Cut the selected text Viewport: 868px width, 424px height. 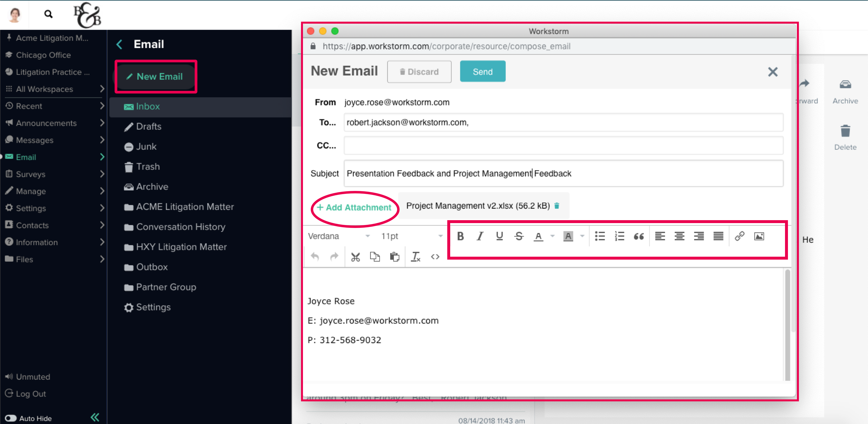tap(355, 257)
